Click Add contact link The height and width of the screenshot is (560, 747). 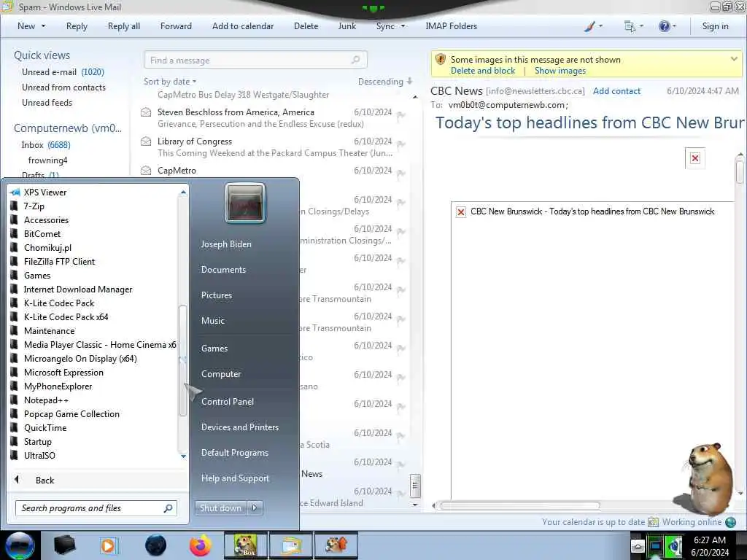(x=616, y=91)
